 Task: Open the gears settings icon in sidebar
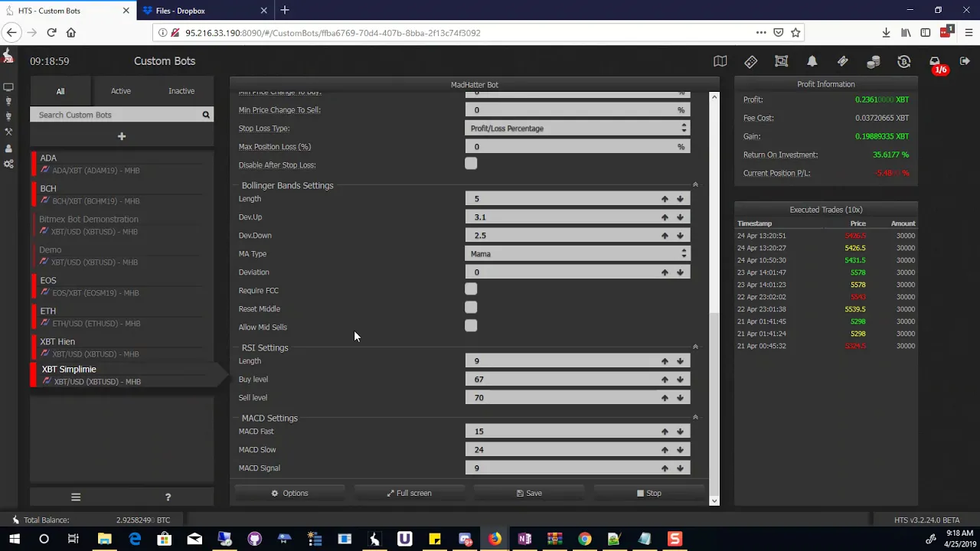pos(8,165)
